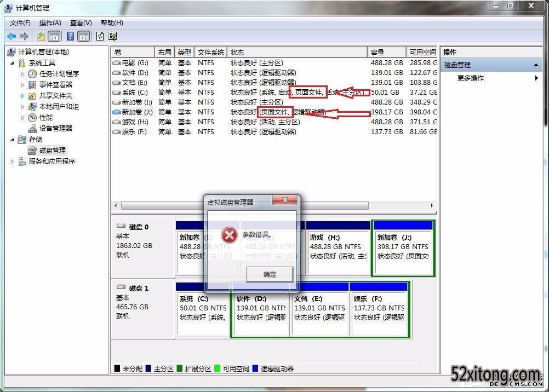The width and height of the screenshot is (549, 392).
Task: Collapse the 存储 tree node
Action: pyautogui.click(x=12, y=139)
